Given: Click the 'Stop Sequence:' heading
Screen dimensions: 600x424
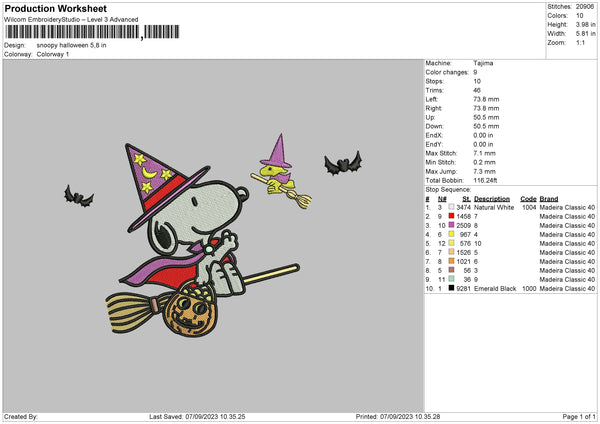Looking at the screenshot, I should [448, 189].
